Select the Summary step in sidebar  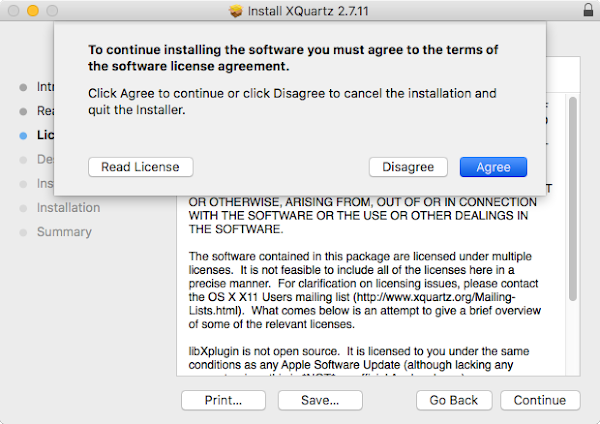(x=64, y=232)
